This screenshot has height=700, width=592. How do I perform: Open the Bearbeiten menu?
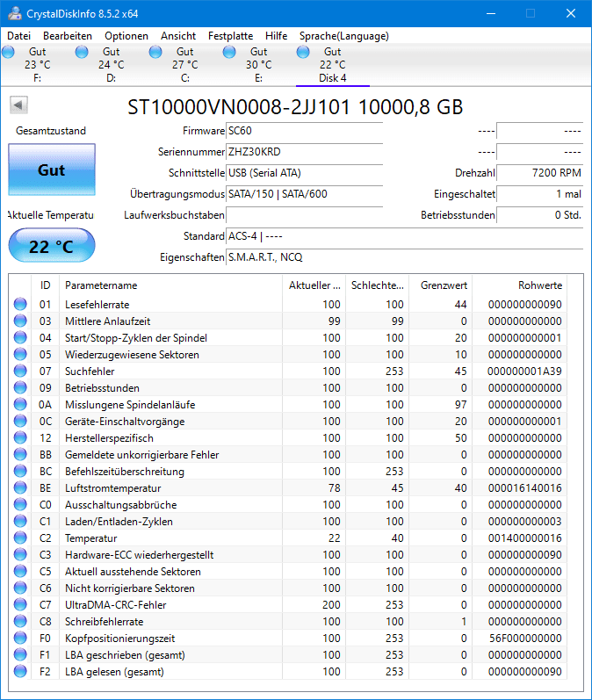[68, 36]
